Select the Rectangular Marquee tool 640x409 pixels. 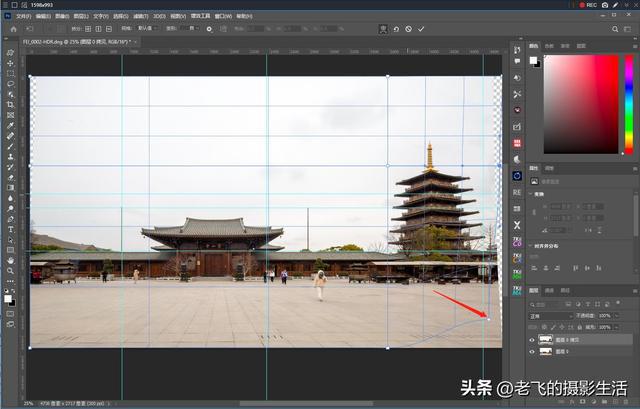coord(10,73)
